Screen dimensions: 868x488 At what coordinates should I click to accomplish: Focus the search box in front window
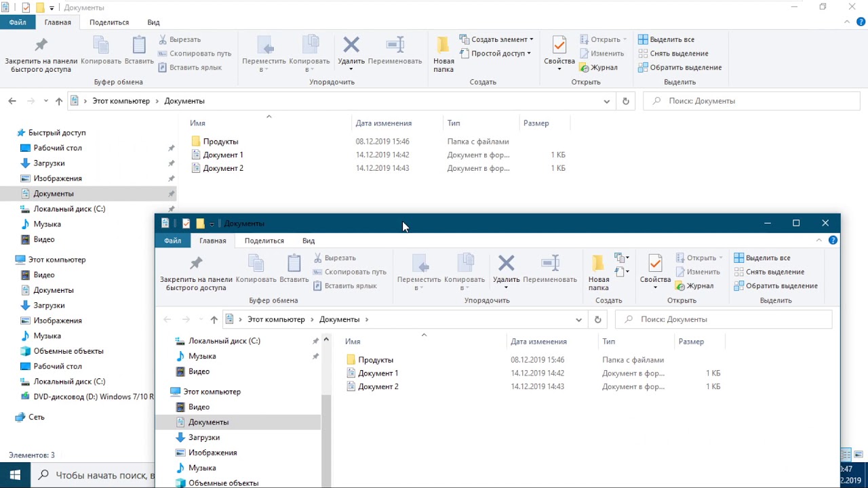click(x=724, y=319)
